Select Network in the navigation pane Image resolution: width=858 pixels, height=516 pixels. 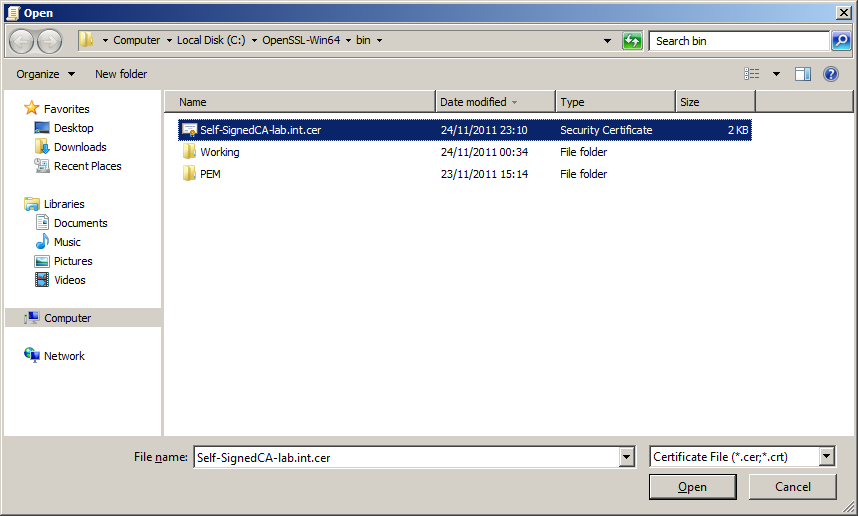[x=64, y=356]
